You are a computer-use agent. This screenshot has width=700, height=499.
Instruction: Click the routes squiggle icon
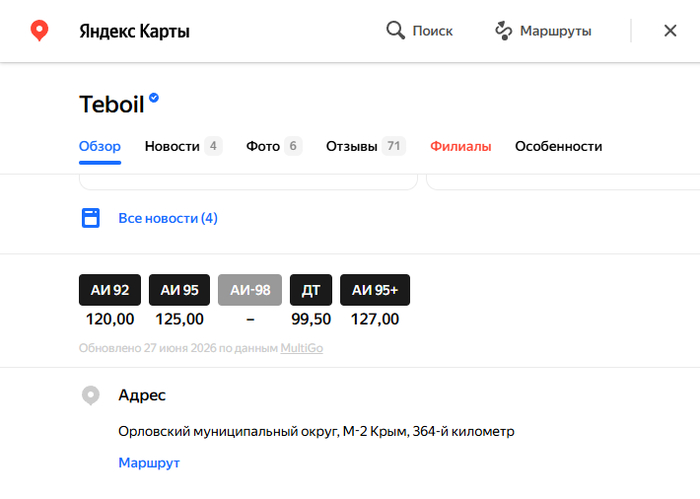click(x=504, y=30)
